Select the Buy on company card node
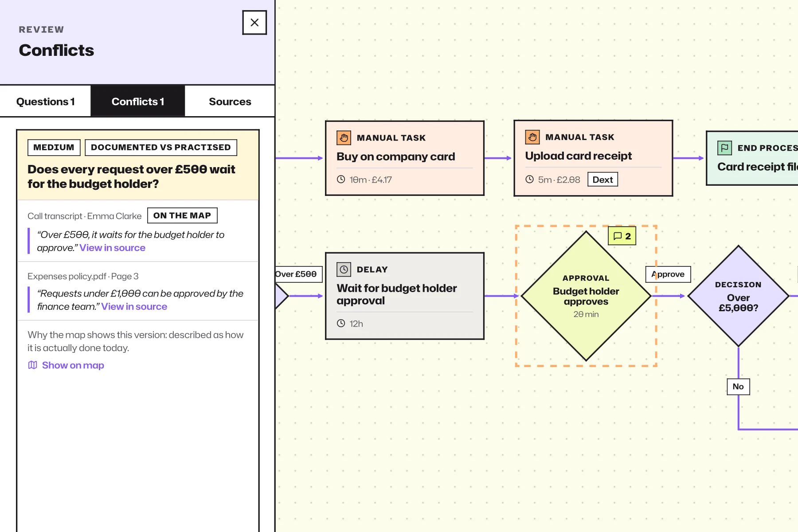The image size is (798, 532). pos(405,158)
